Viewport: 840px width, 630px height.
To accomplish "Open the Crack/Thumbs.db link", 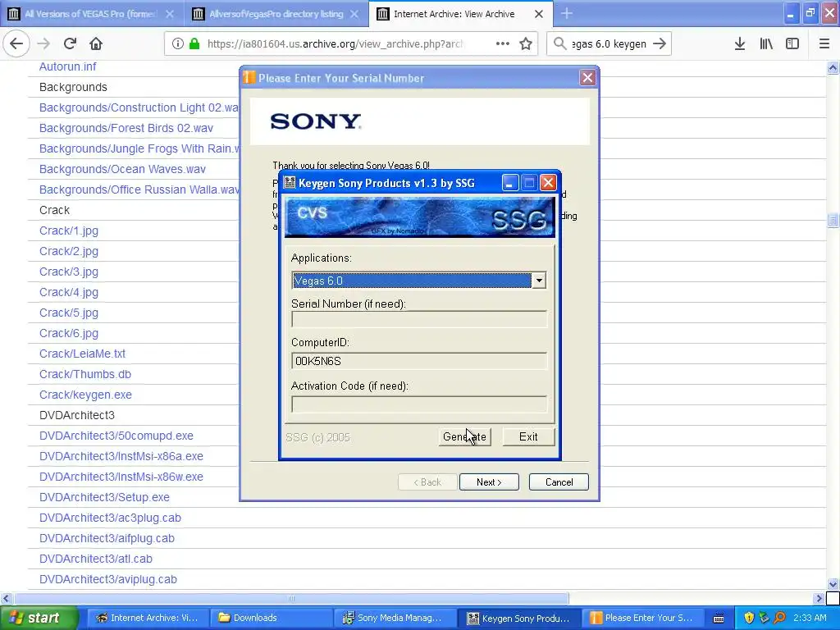I will [x=84, y=374].
